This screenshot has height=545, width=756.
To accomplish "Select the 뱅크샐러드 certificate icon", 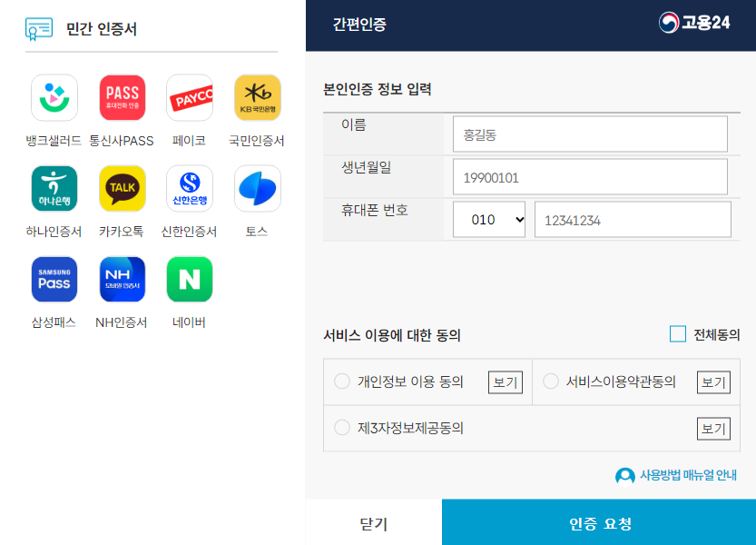I will (54, 97).
